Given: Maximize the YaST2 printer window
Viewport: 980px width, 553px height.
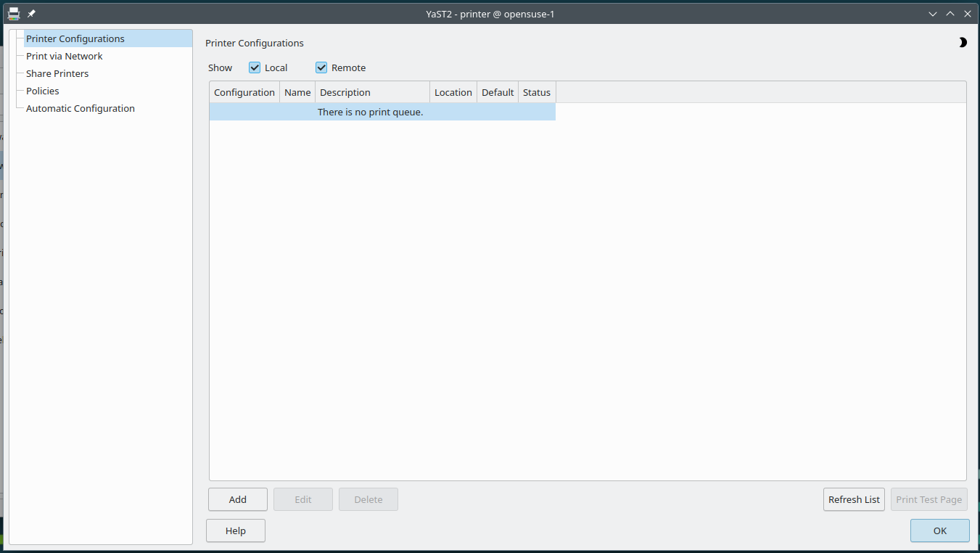Looking at the screenshot, I should pyautogui.click(x=950, y=14).
